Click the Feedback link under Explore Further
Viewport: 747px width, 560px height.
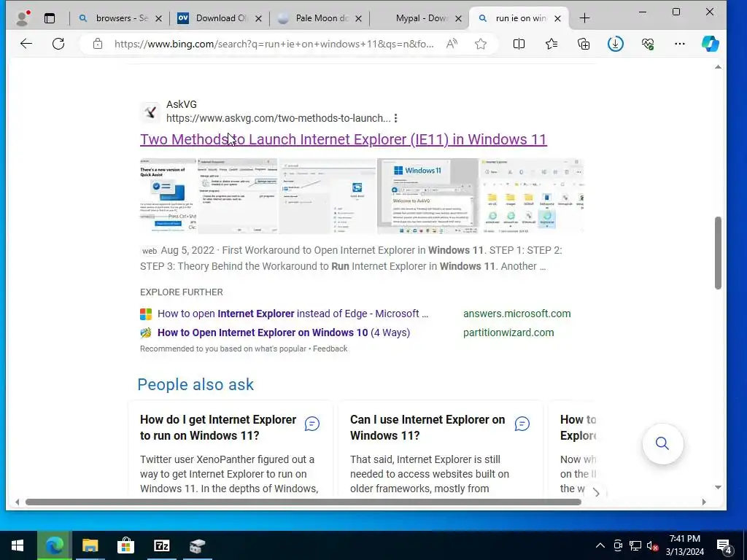coord(330,349)
